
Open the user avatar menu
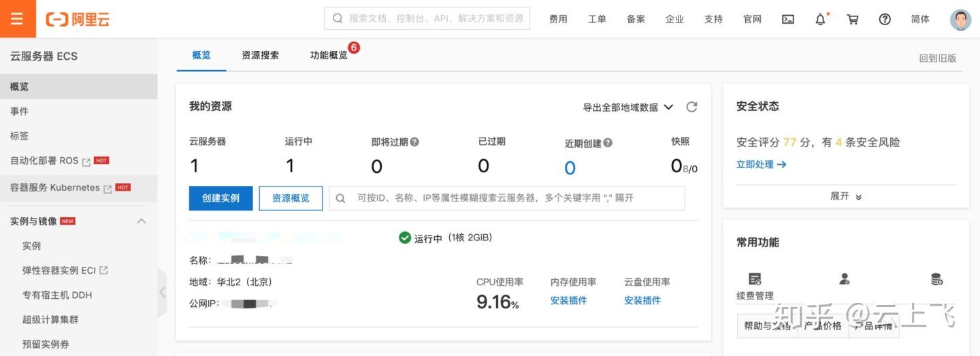coord(960,19)
